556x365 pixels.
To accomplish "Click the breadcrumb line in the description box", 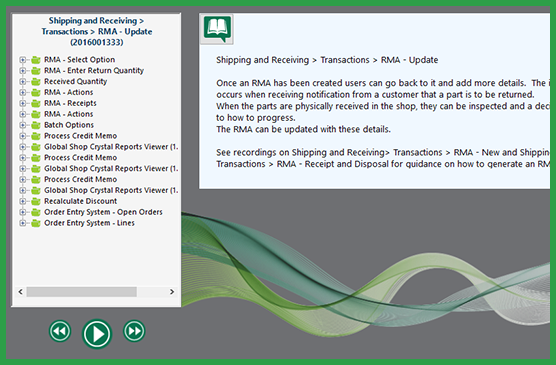I will tap(327, 60).
